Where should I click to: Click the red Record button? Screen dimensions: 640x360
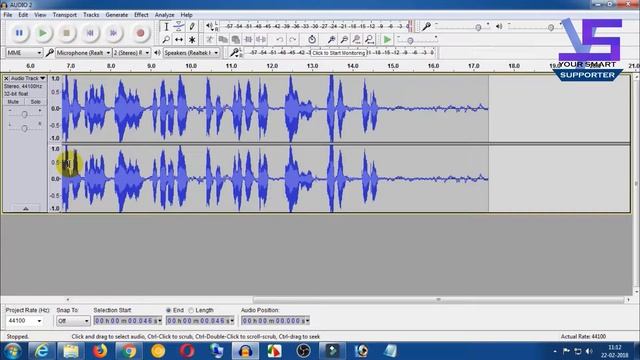(140, 33)
